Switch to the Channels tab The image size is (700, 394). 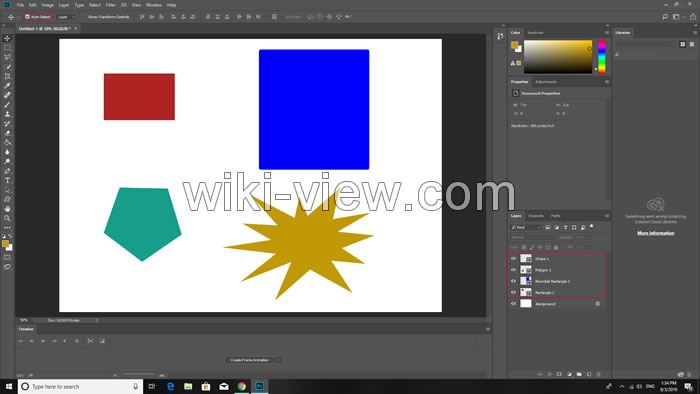click(x=536, y=216)
